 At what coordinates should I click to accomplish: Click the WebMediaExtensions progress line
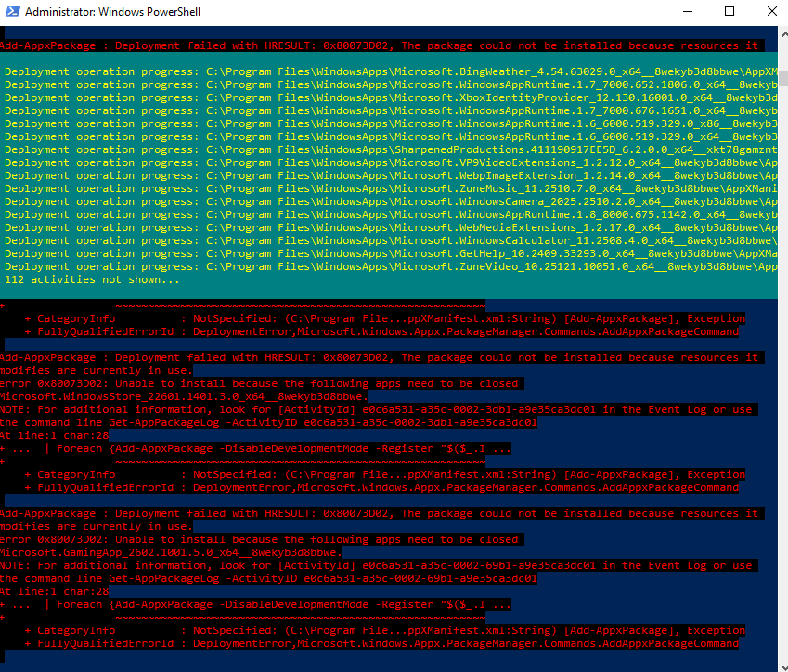391,227
